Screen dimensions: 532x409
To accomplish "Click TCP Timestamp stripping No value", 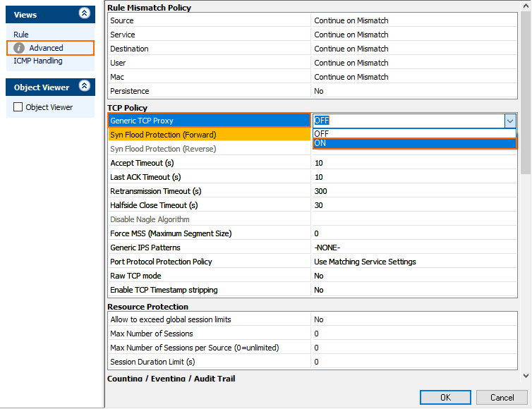I will click(x=319, y=290).
